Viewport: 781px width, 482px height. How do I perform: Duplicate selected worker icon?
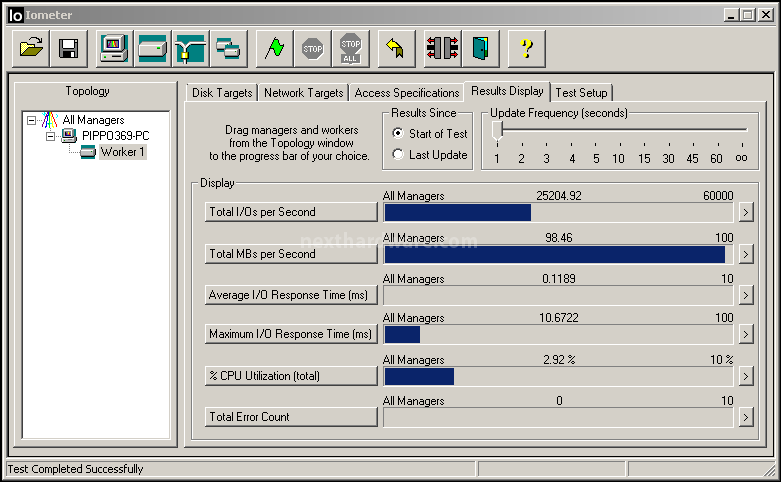[229, 49]
